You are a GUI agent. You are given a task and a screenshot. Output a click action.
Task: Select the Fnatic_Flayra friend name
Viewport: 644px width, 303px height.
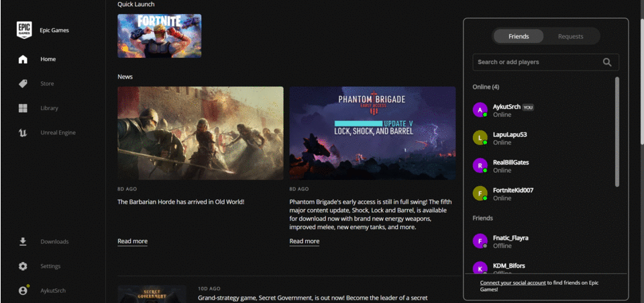tap(511, 238)
